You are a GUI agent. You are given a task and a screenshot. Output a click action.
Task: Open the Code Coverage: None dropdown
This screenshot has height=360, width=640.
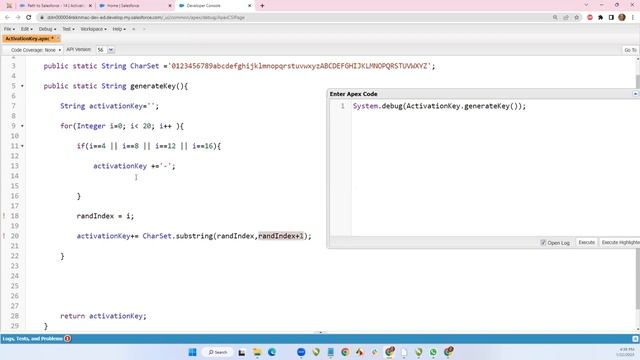tap(36, 50)
